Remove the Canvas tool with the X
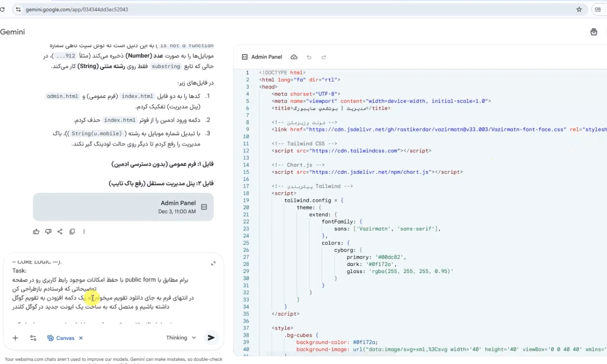 (81, 338)
